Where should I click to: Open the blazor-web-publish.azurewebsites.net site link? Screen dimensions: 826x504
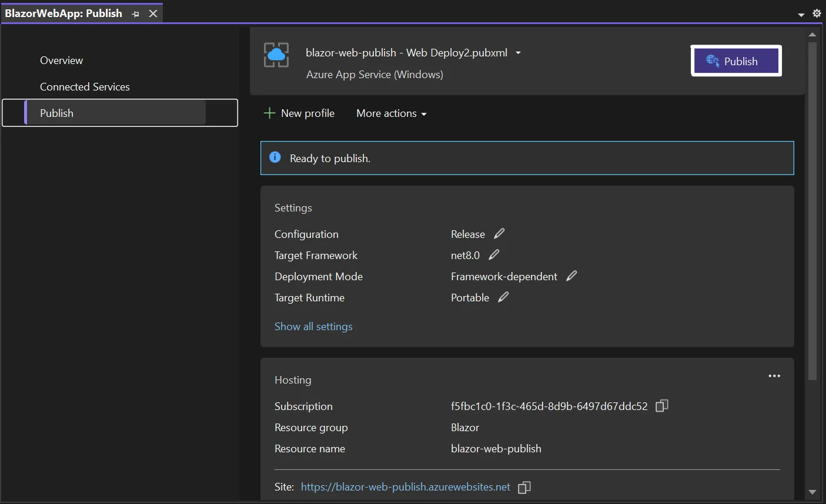coord(405,487)
